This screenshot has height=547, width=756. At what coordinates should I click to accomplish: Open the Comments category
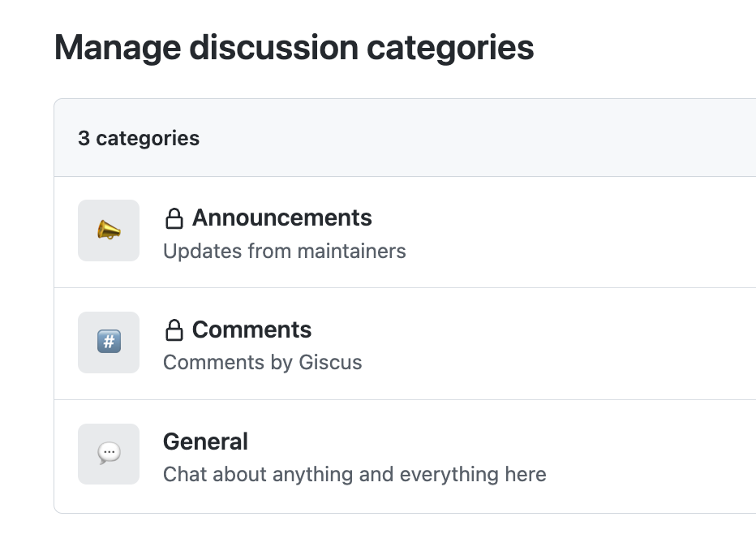251,329
